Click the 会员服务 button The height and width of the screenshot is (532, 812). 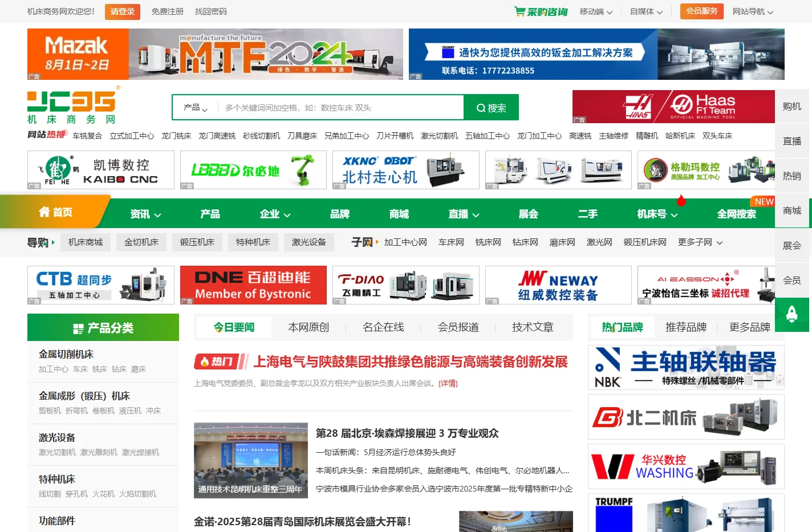[x=702, y=11]
